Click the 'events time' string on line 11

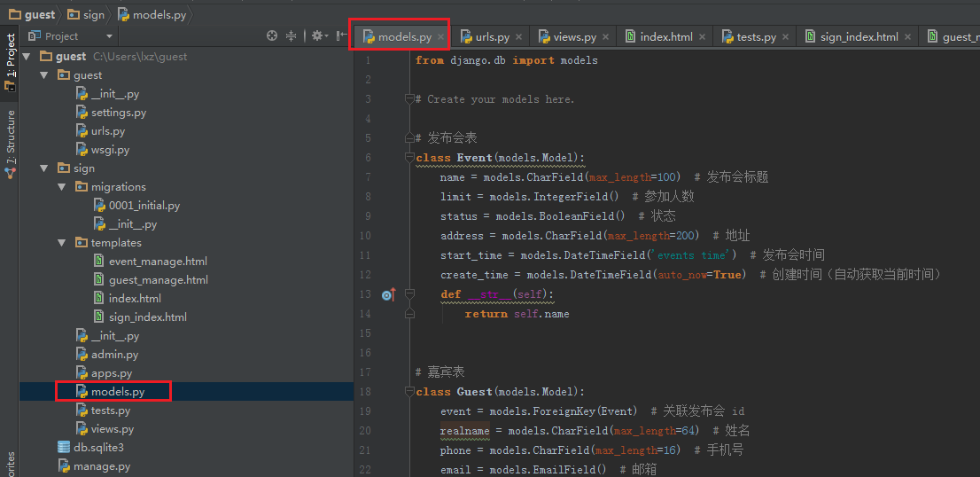tap(693, 255)
